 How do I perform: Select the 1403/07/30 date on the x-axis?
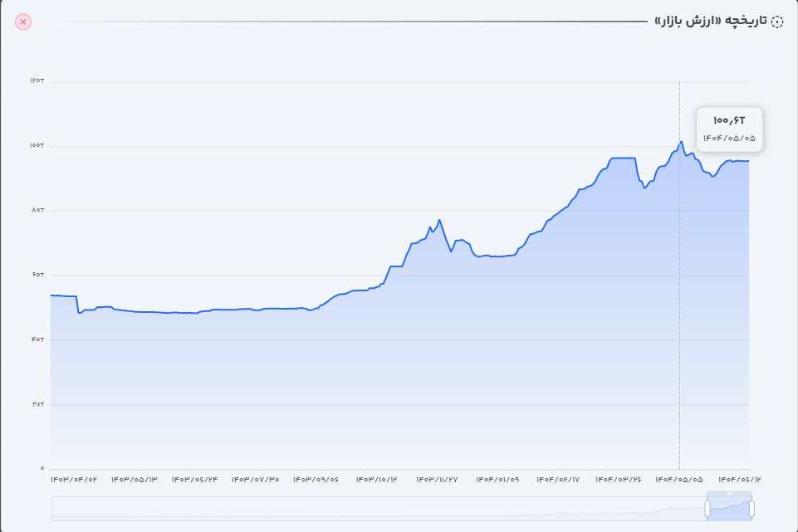[x=255, y=480]
